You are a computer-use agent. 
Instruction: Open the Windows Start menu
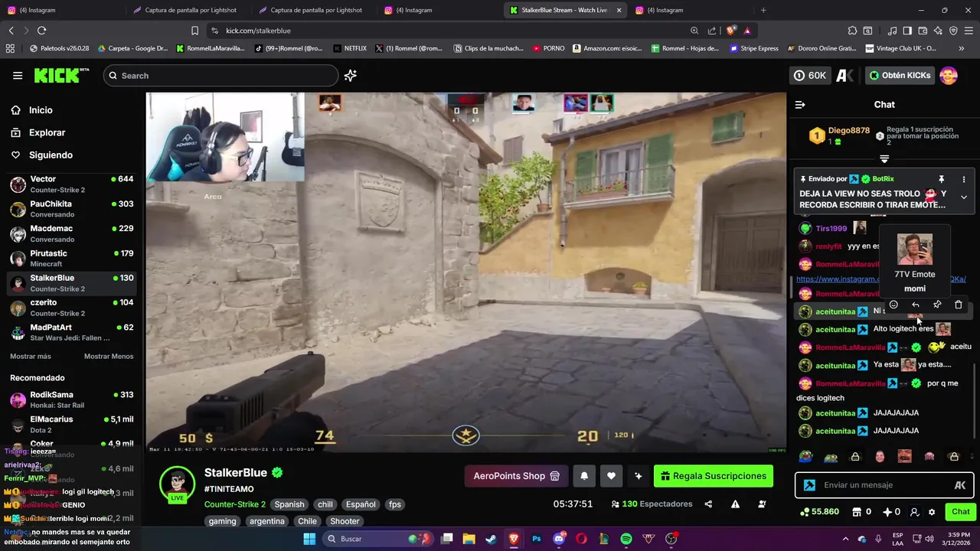click(x=309, y=539)
